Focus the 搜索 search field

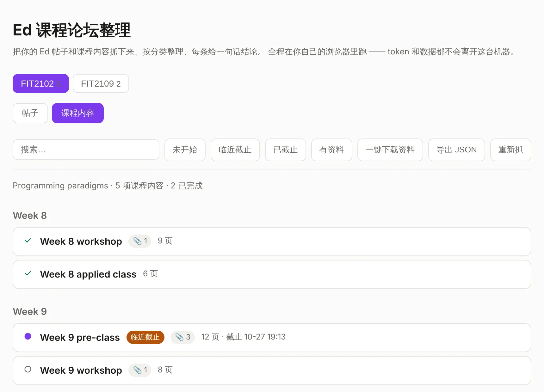coord(86,150)
